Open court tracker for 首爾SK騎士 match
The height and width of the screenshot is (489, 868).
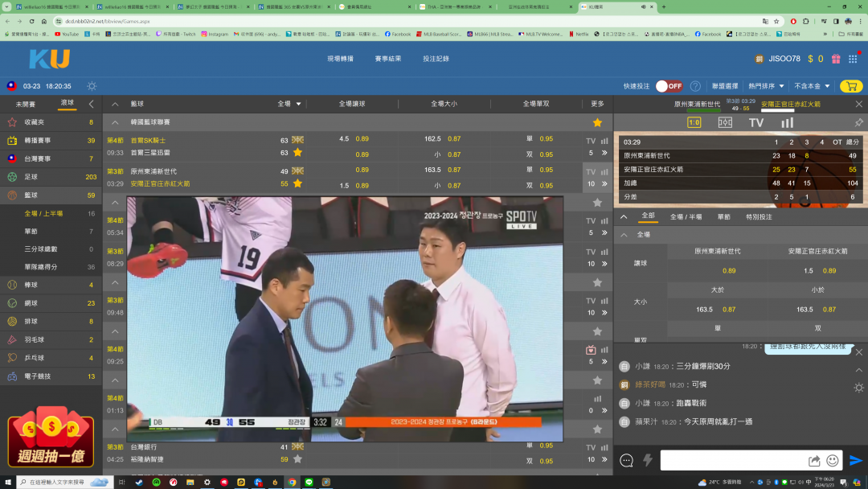[x=297, y=140]
